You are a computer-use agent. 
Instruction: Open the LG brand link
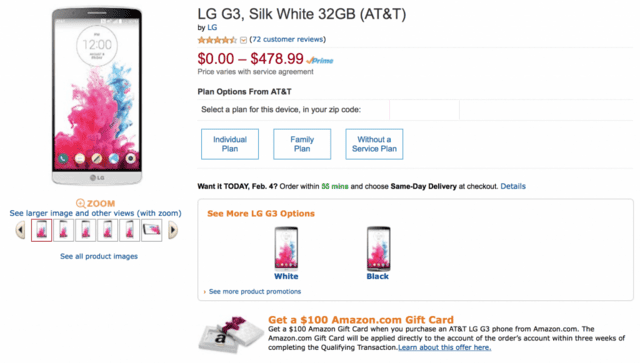[x=212, y=27]
